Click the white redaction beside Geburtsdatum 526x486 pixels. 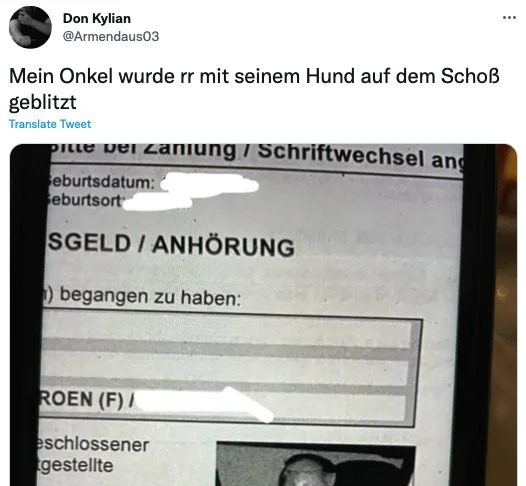(209, 185)
